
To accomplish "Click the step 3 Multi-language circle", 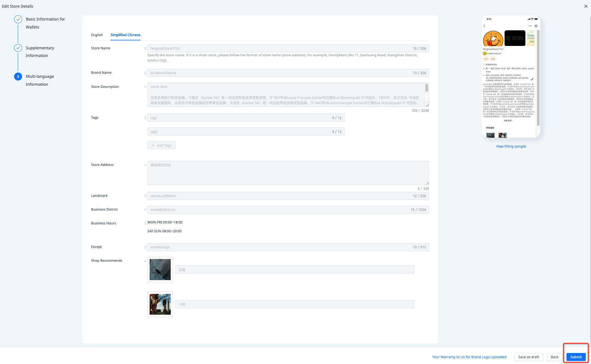I will point(18,77).
